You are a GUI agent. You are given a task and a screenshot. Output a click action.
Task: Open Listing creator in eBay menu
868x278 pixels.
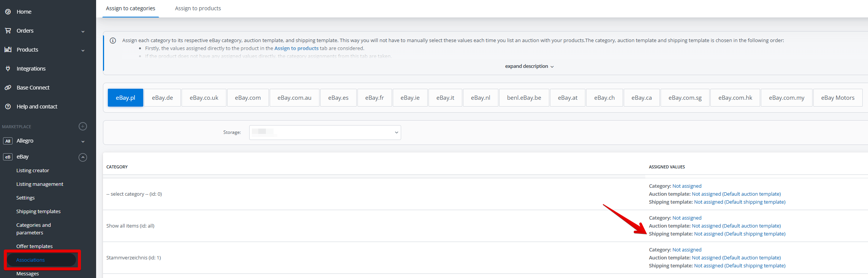(x=33, y=171)
